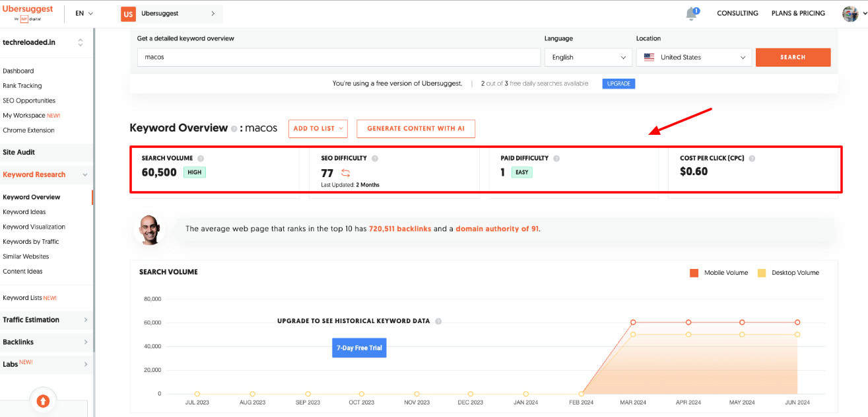Click the orange Search button
This screenshot has width=868, height=417.
click(x=793, y=57)
